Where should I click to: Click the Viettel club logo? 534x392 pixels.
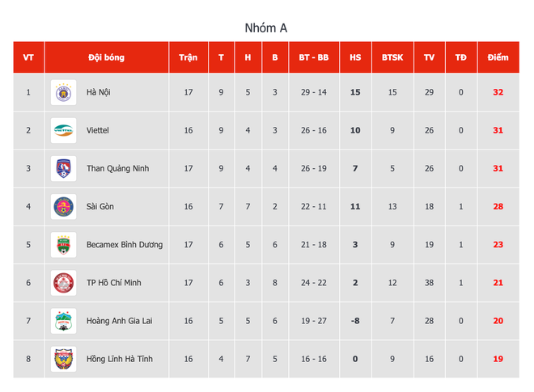point(63,130)
